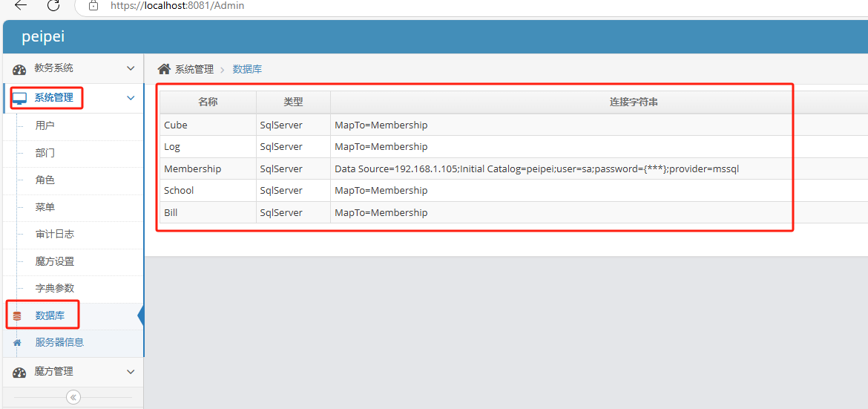Click MapTo=Membership in the Log row
This screenshot has height=409, width=868.
381,147
